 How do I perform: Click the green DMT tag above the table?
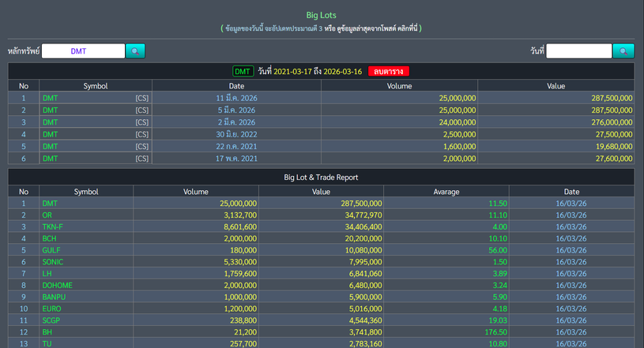243,72
